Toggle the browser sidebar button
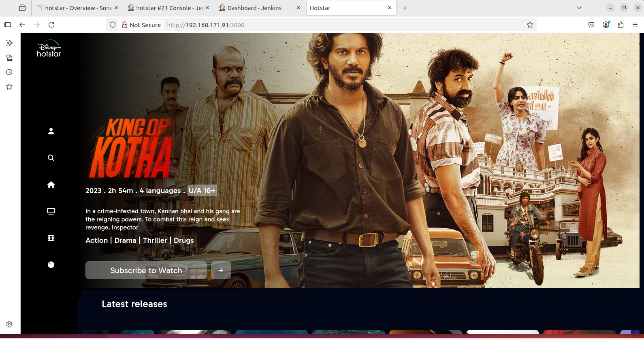644x359 pixels. [8, 25]
